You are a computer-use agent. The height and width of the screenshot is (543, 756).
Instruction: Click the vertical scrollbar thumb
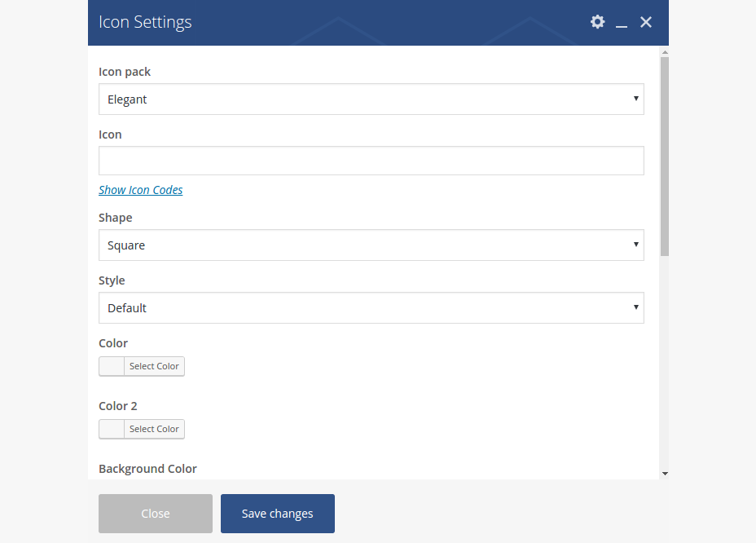665,155
